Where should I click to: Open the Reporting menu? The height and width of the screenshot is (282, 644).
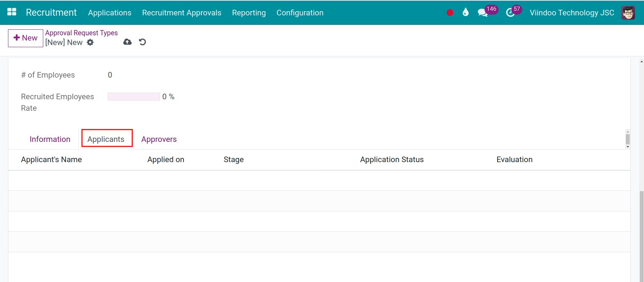pyautogui.click(x=249, y=13)
